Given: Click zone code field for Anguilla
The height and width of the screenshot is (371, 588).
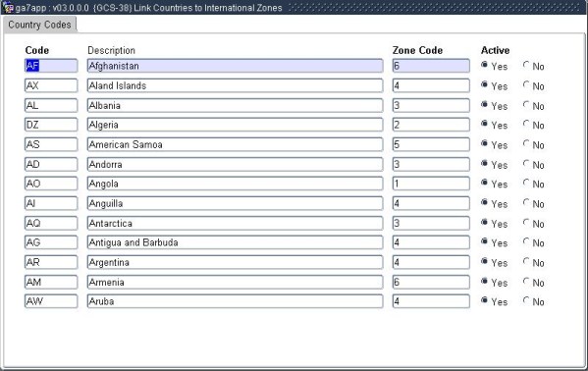Looking at the screenshot, I should (431, 203).
